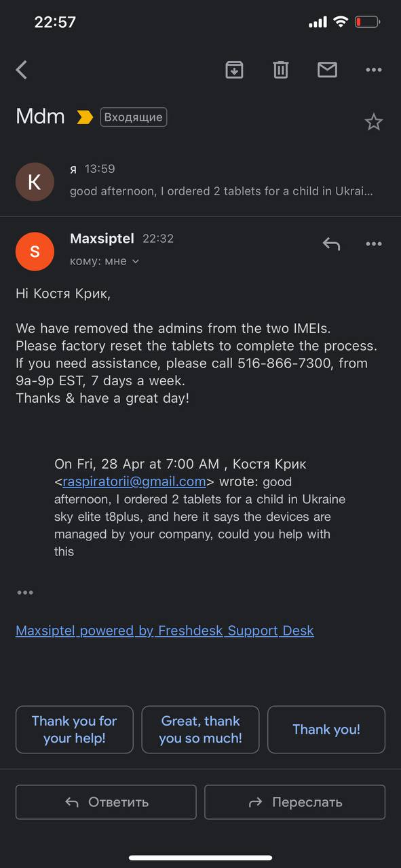Image resolution: width=401 pixels, height=868 pixels.
Task: Show trimmed content via the ellipsis
Action: tap(25, 592)
